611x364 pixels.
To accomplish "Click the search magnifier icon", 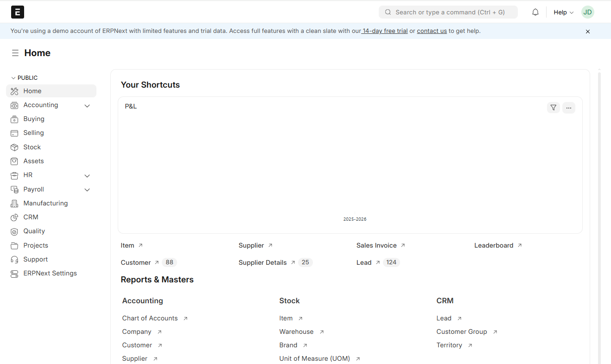I will click(x=388, y=12).
